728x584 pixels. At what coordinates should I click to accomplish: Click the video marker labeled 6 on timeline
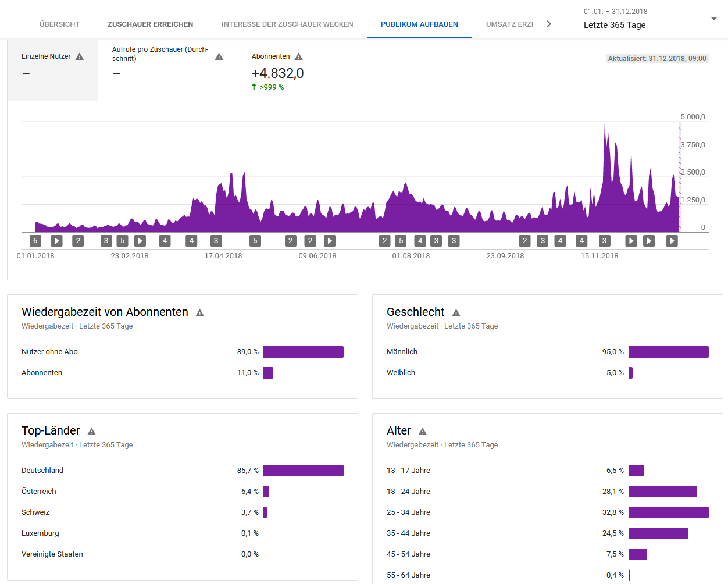point(35,241)
